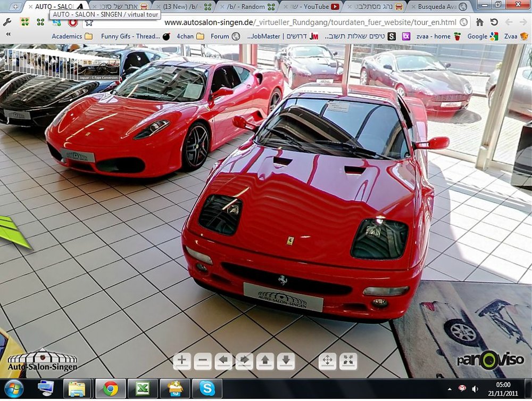Screen dimensions: 532x401
Task: Select the Jaguar C-Type Conversion thumbnail
Action: click(x=99, y=69)
